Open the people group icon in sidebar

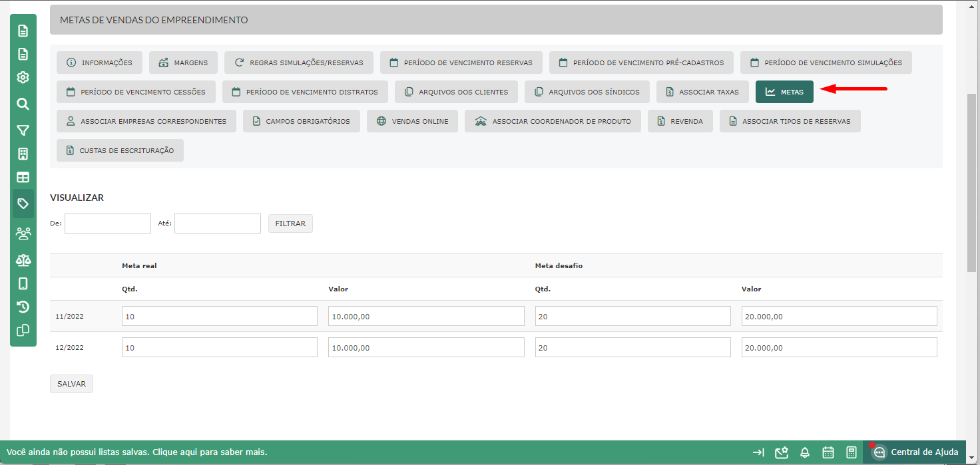point(23,233)
